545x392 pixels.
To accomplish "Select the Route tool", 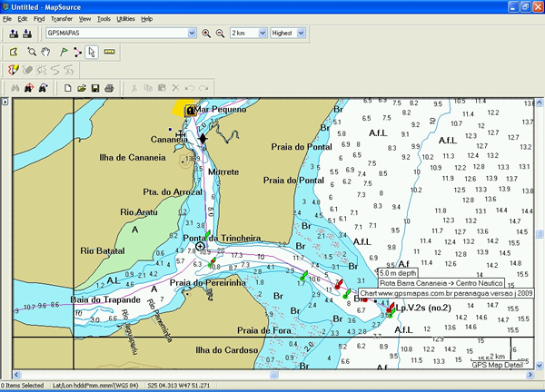I will pos(77,52).
